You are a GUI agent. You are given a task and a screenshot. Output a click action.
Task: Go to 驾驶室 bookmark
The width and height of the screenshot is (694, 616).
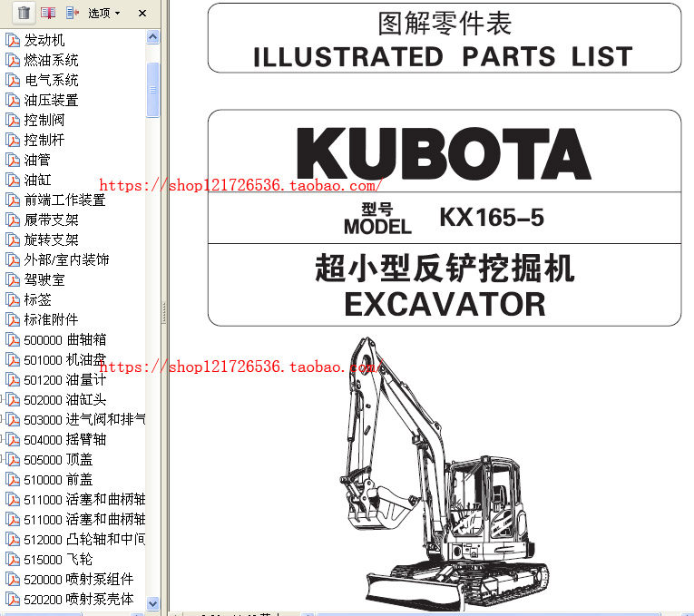(x=44, y=279)
